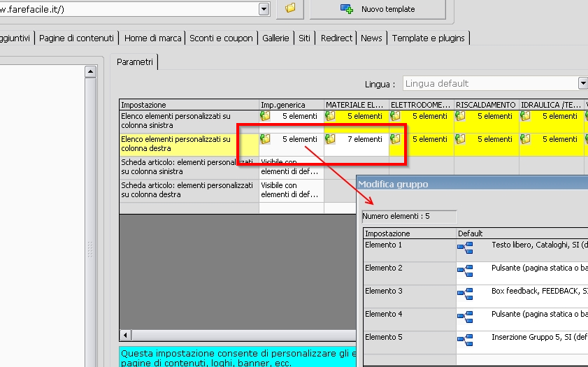Click the Modifica gruppo title bar
Image resolution: width=588 pixels, height=367 pixels.
(x=472, y=184)
